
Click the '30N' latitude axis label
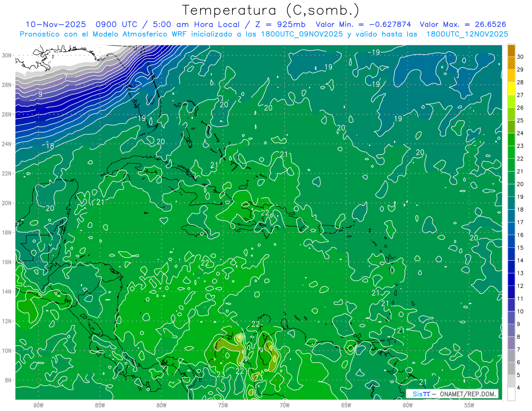pyautogui.click(x=7, y=55)
